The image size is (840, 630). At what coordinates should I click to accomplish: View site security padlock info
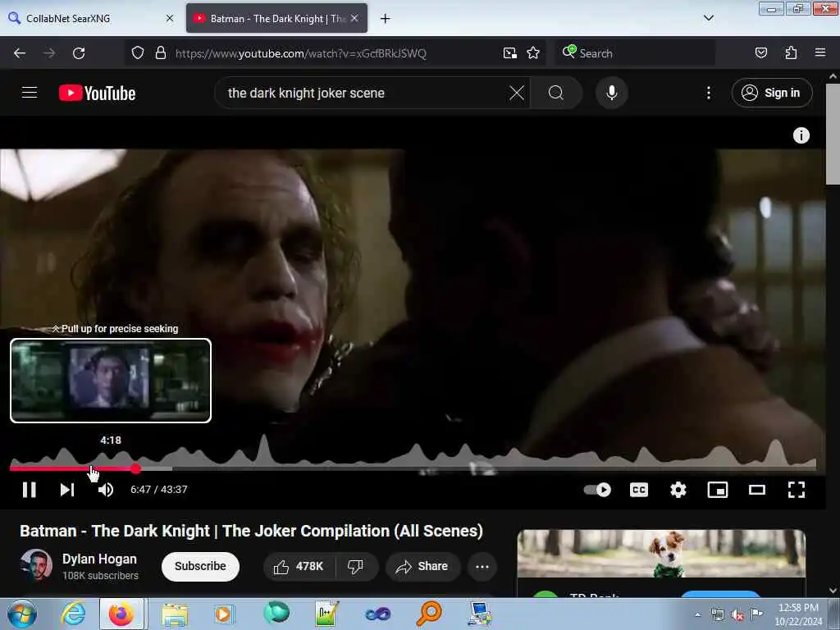pos(160,53)
